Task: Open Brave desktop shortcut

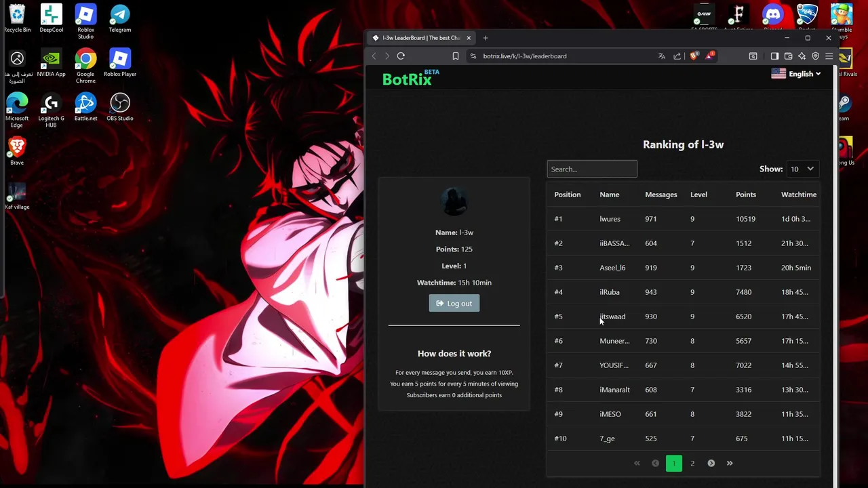Action: (x=17, y=151)
